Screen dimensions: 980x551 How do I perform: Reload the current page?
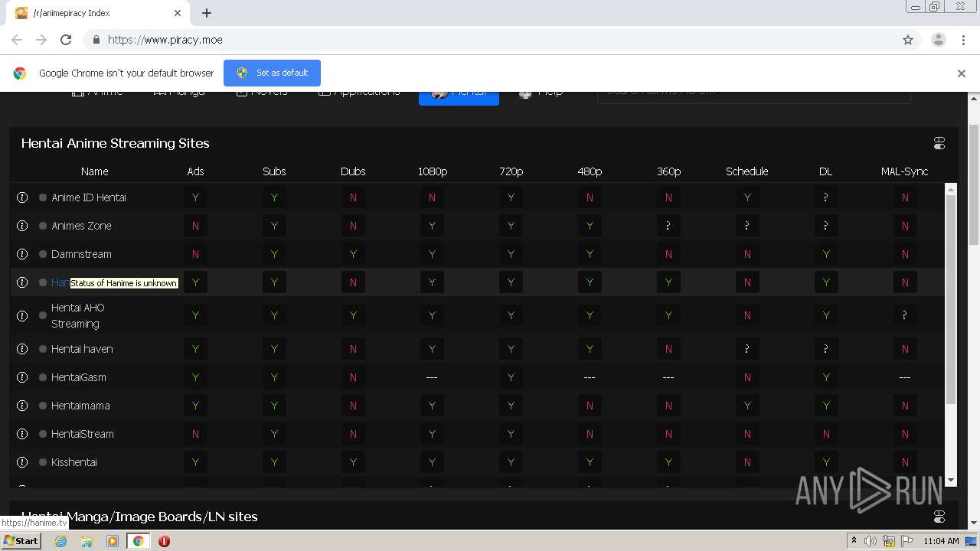tap(66, 40)
